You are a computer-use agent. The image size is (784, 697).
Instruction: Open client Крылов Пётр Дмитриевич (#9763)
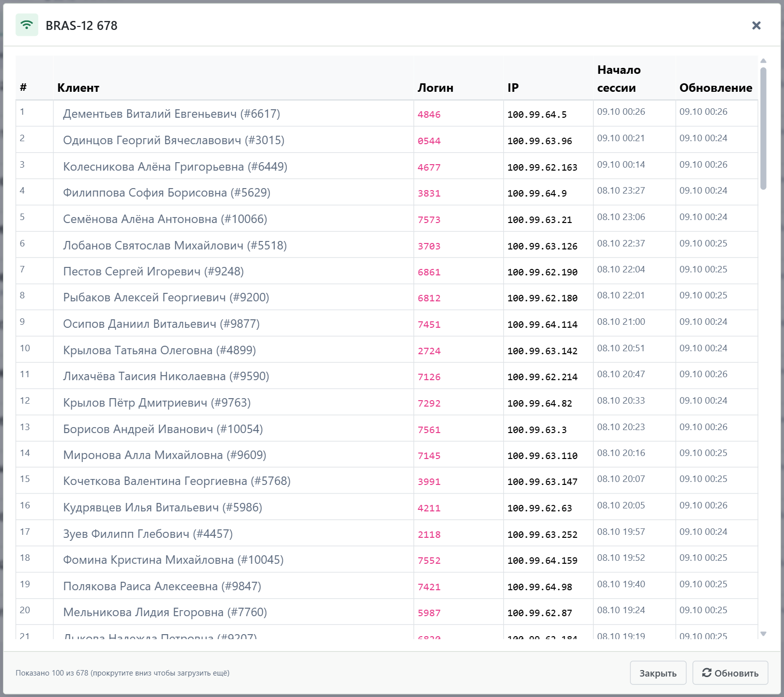pos(157,403)
